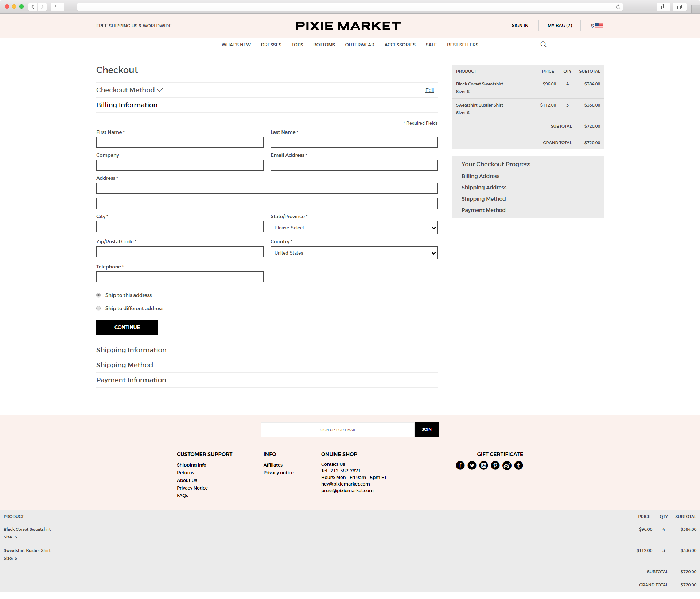Select Ship to different address option
The width and height of the screenshot is (700, 599).
tap(98, 308)
